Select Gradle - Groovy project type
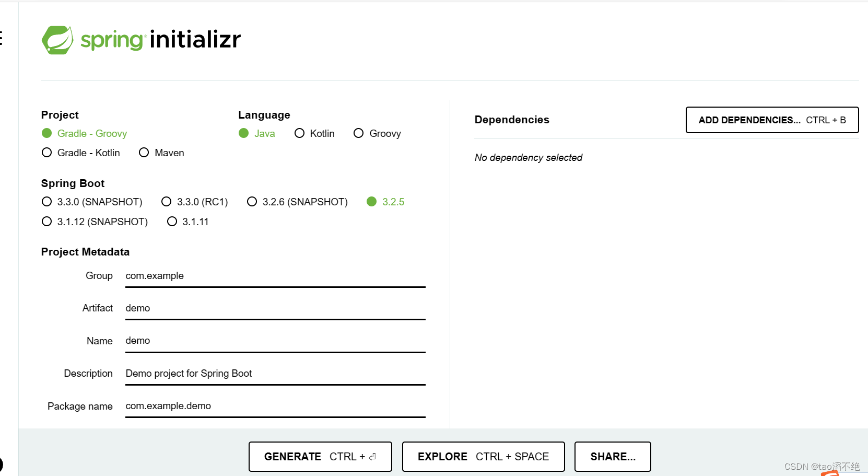The height and width of the screenshot is (476, 868). point(84,133)
